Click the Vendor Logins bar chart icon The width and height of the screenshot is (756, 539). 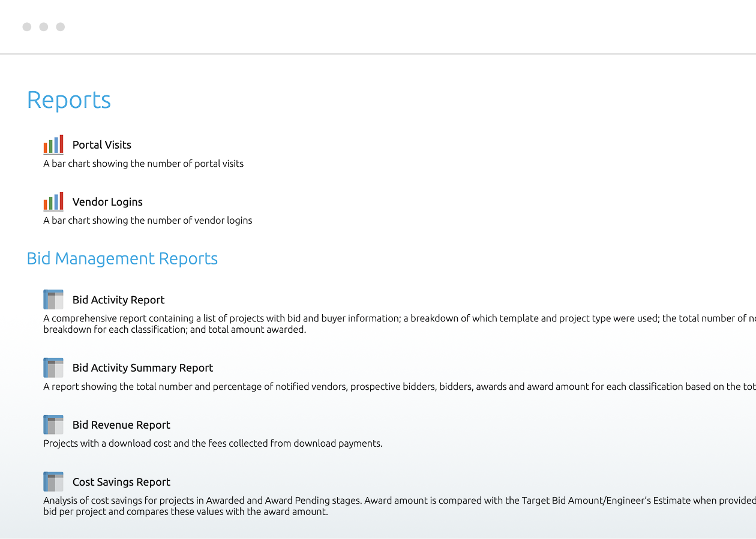(x=53, y=202)
